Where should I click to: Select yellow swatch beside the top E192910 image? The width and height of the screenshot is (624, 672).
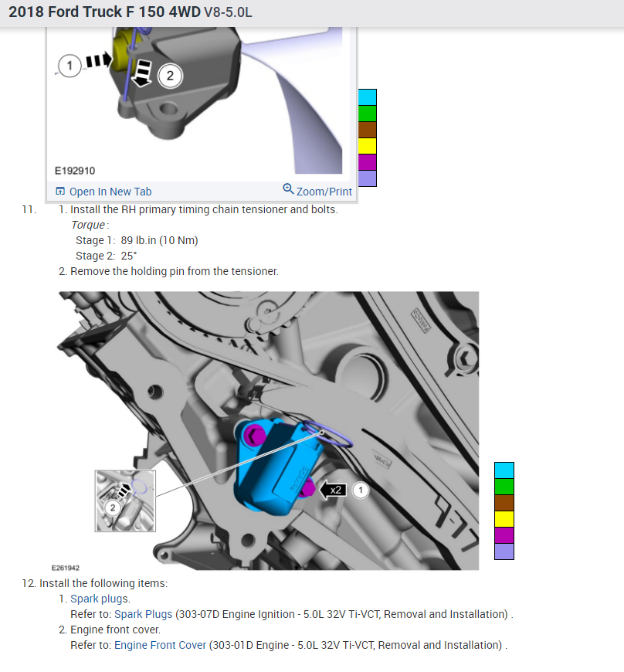tap(368, 146)
